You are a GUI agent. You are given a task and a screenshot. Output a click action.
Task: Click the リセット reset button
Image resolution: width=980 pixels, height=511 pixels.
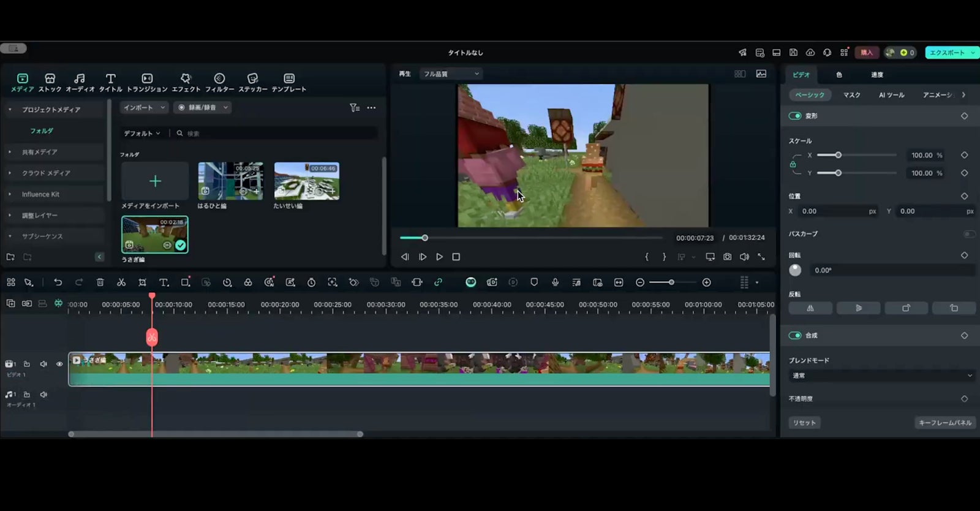[x=804, y=423]
